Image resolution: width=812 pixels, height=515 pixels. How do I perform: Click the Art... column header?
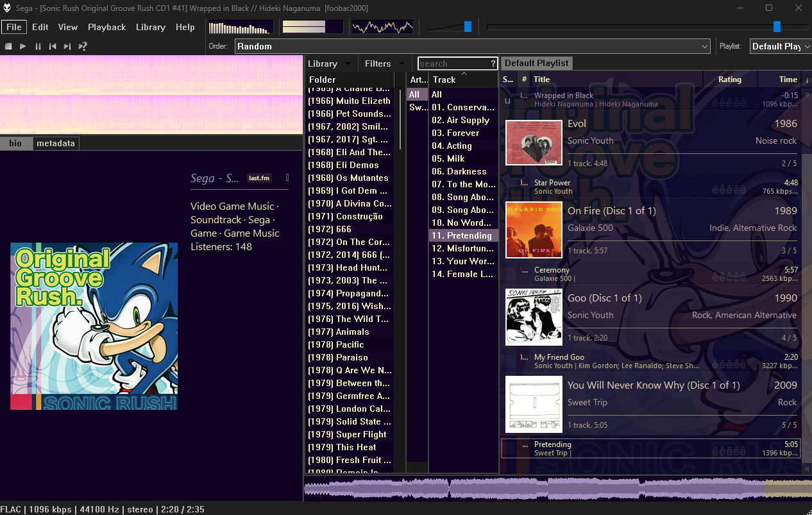[x=418, y=80]
